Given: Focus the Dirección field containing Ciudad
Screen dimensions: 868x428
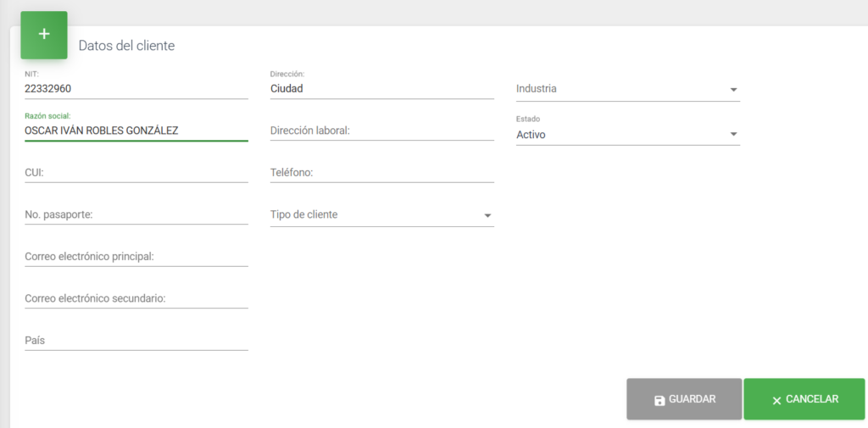Looking at the screenshot, I should (381, 88).
